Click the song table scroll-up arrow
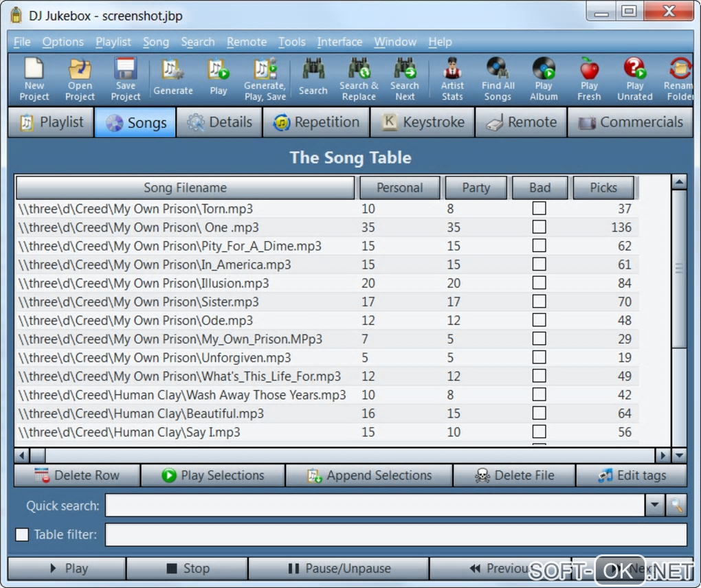The height and width of the screenshot is (588, 701). tap(679, 182)
